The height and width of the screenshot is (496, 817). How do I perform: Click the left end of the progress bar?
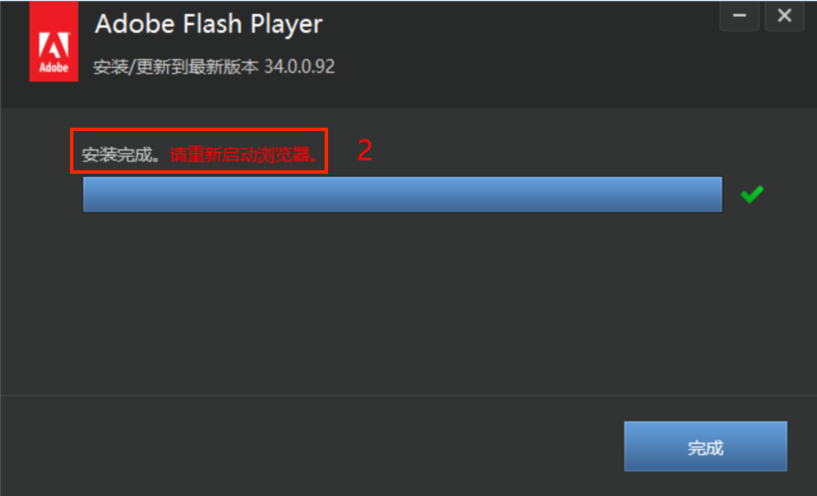[x=91, y=194]
